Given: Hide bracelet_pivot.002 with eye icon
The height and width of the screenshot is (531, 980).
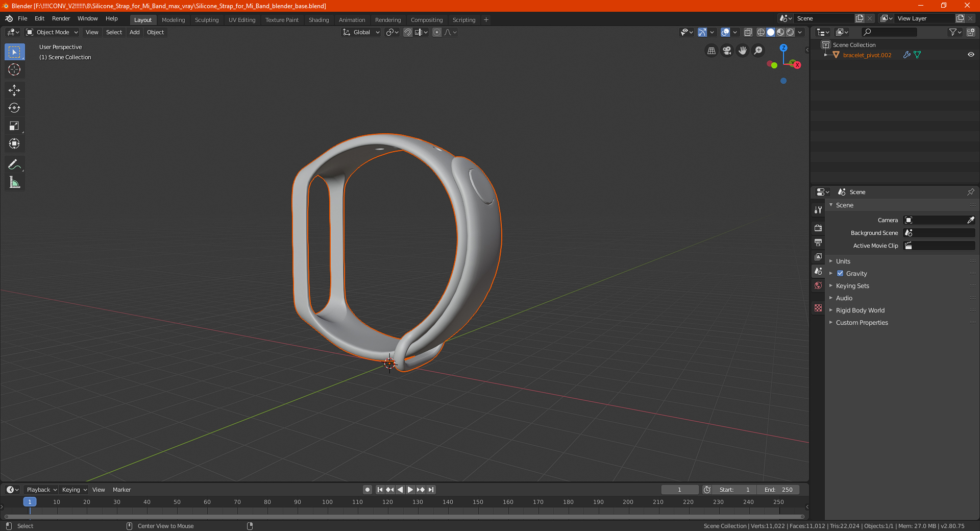Looking at the screenshot, I should click(971, 55).
